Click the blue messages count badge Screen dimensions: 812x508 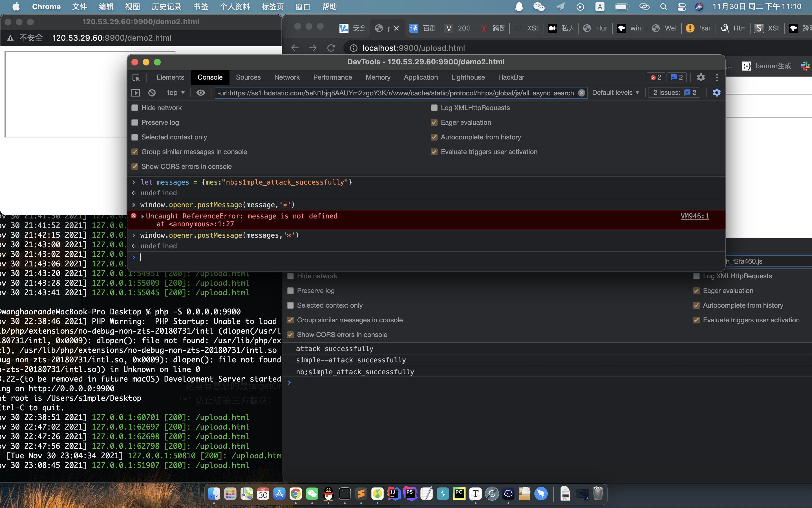(x=677, y=78)
